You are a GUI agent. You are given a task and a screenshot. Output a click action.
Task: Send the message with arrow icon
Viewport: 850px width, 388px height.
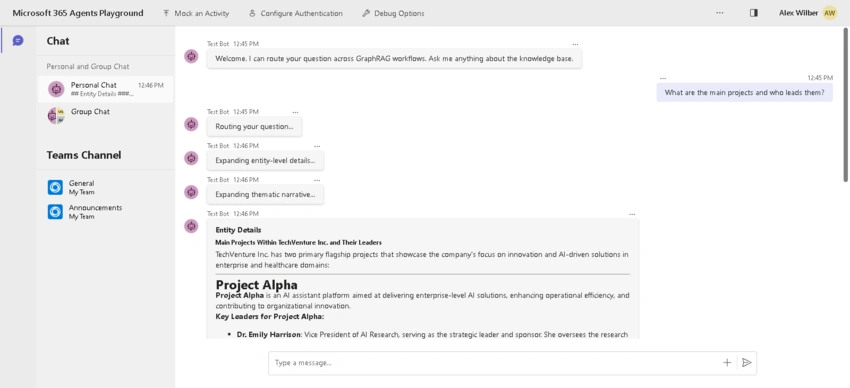[x=746, y=363]
